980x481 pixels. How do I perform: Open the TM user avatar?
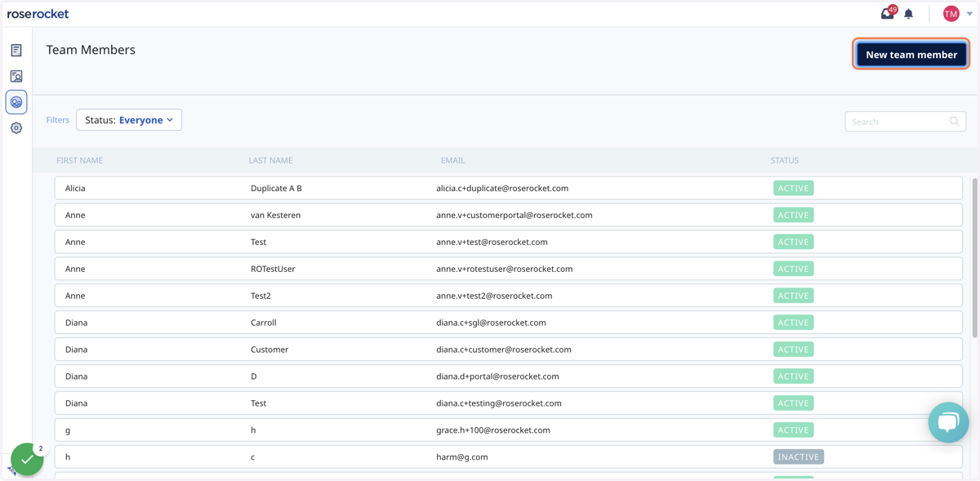click(x=951, y=14)
